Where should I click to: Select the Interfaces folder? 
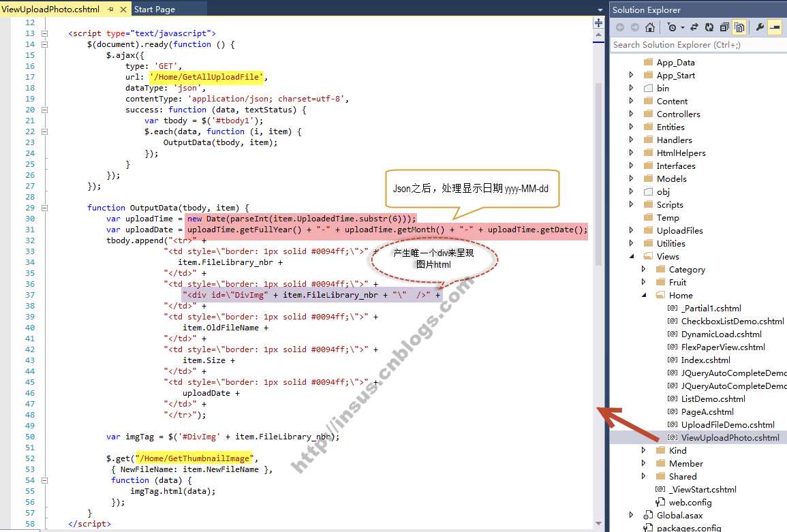point(676,166)
